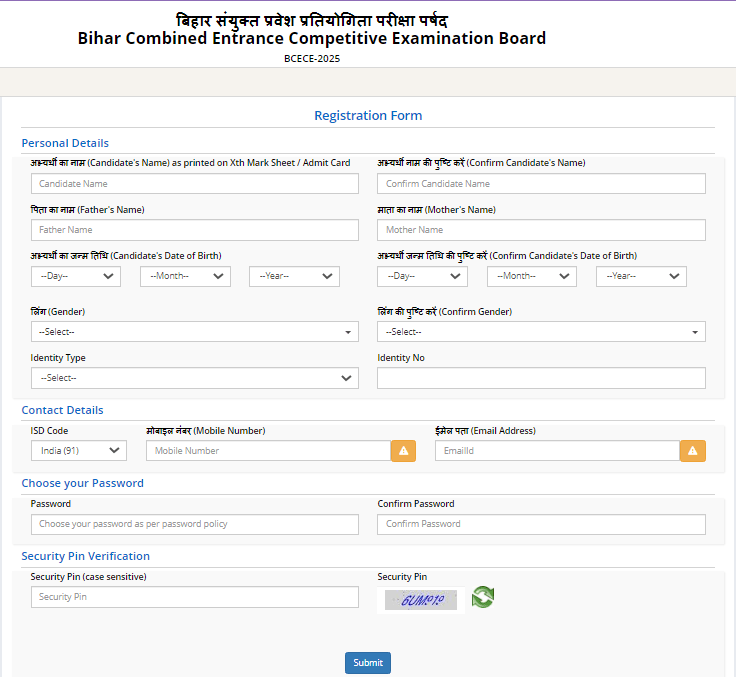
Task: Open the date of birth Day dropdown
Action: pyautogui.click(x=76, y=276)
